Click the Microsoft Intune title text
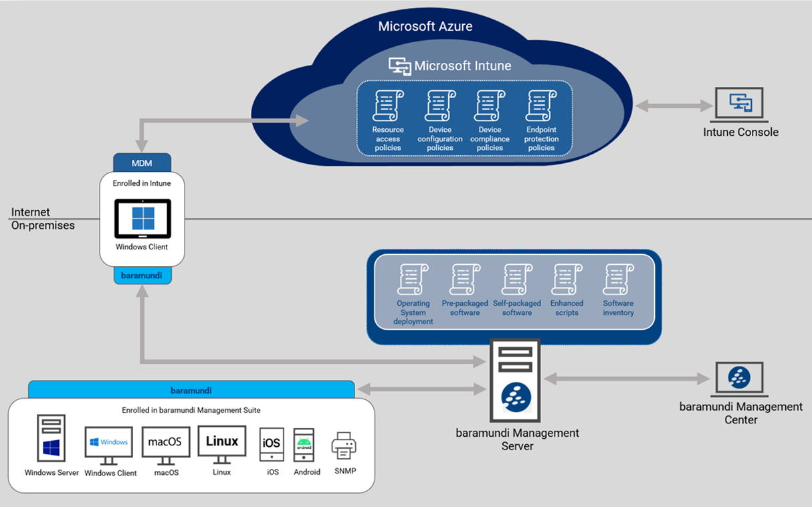Screen dimensions: 812x507 pyautogui.click(x=463, y=66)
